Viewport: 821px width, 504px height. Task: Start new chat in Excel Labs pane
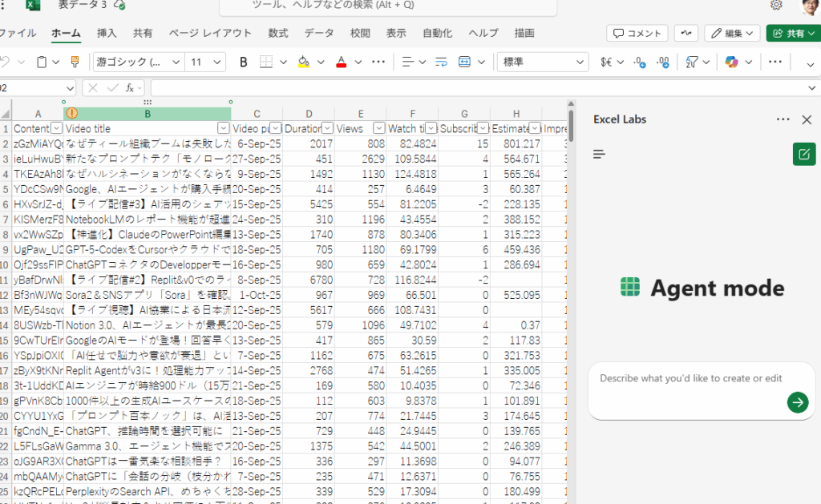coord(803,154)
